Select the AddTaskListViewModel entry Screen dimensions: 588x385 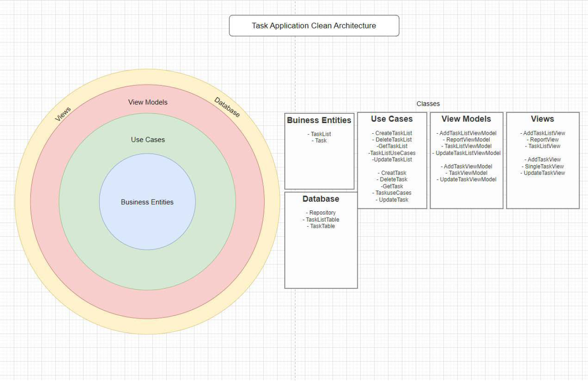click(466, 133)
